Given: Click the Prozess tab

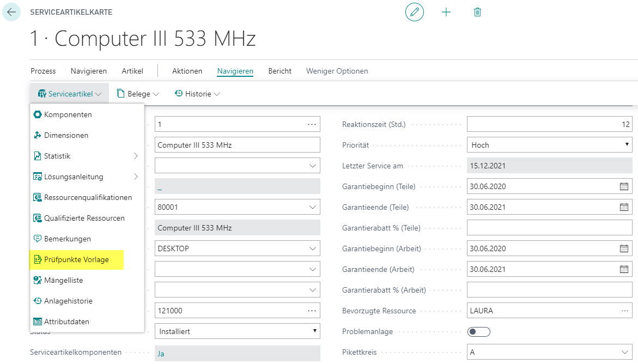Looking at the screenshot, I should tap(43, 71).
